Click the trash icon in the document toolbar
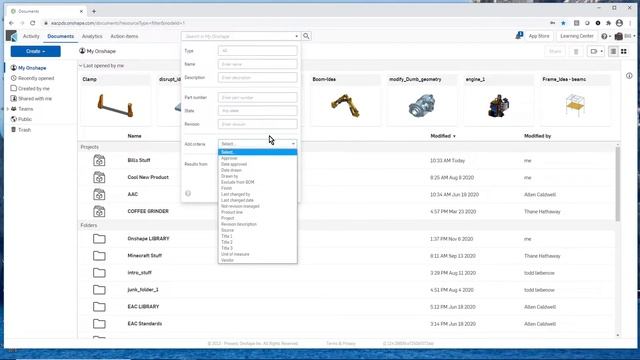640x360 pixels. (x=576, y=51)
